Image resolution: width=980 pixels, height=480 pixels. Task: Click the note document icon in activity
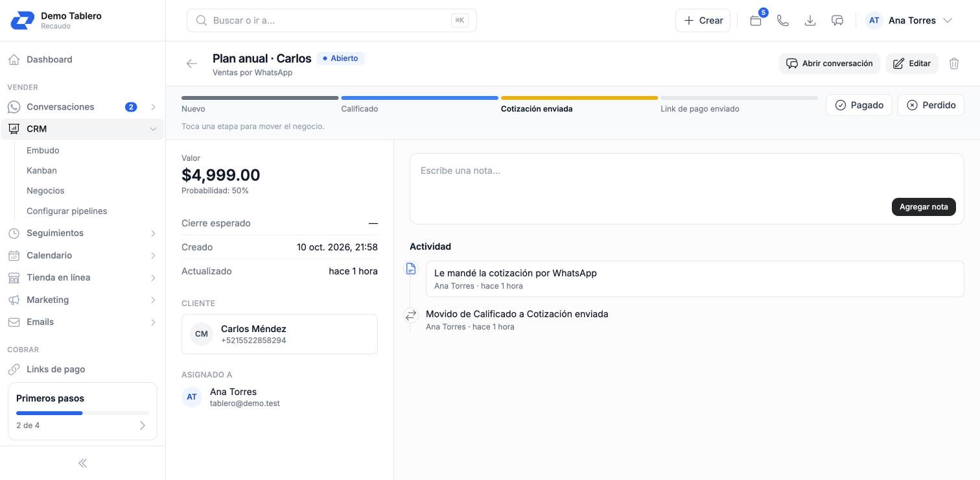click(x=411, y=269)
